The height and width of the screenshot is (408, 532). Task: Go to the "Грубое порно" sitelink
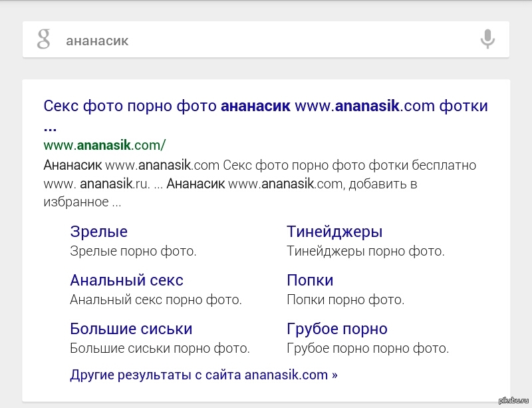[x=336, y=329]
